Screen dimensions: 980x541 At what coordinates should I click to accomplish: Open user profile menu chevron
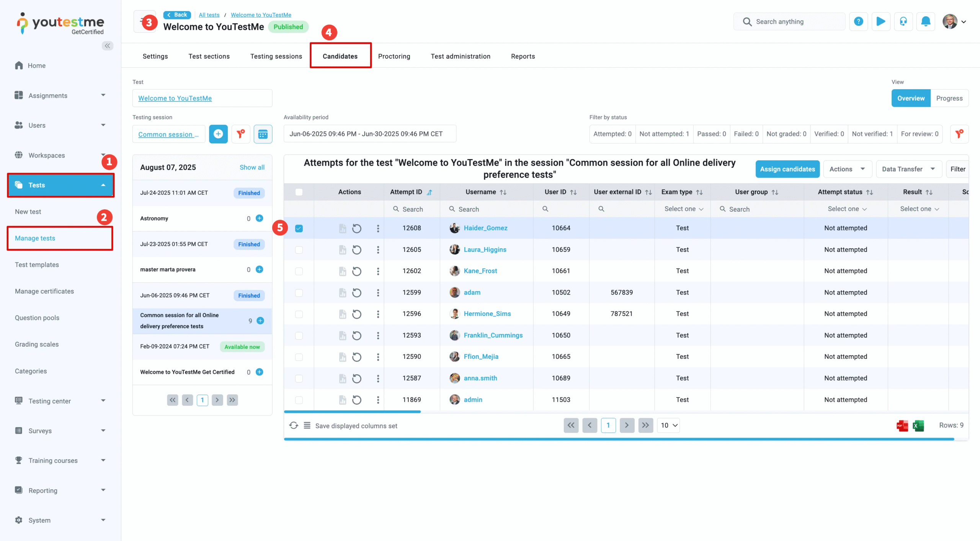point(964,22)
